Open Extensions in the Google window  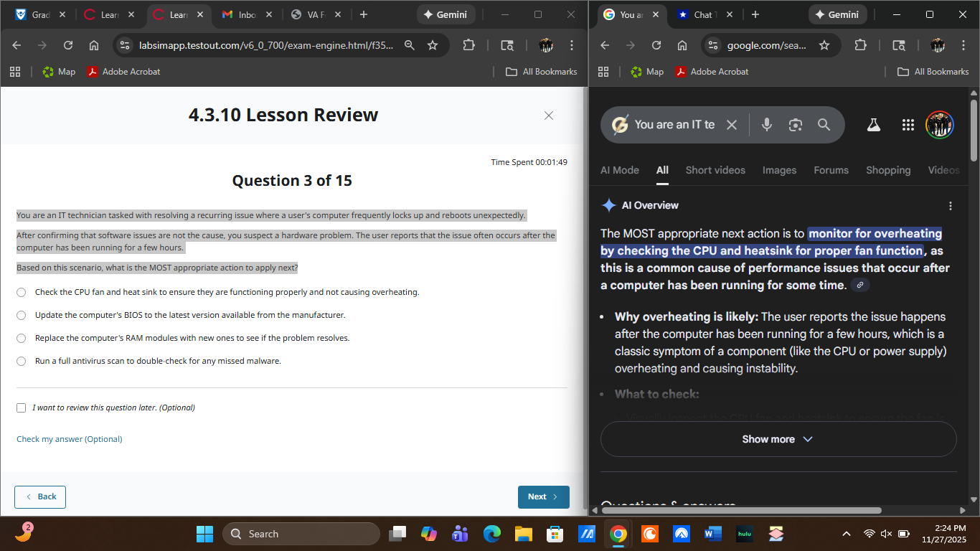[860, 45]
